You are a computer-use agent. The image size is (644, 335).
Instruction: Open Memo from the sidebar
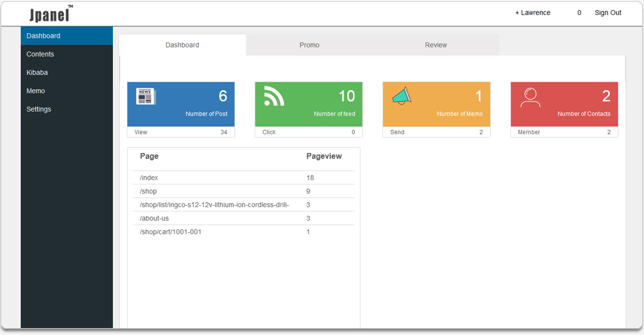pos(66,91)
